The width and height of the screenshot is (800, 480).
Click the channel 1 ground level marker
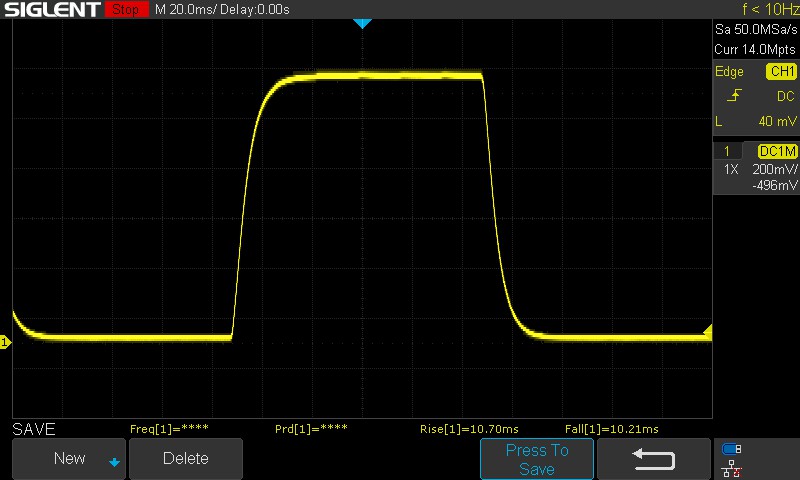click(5, 342)
